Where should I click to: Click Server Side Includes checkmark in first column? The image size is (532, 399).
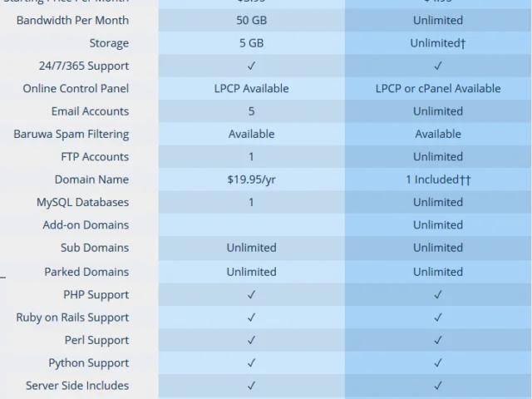click(251, 386)
